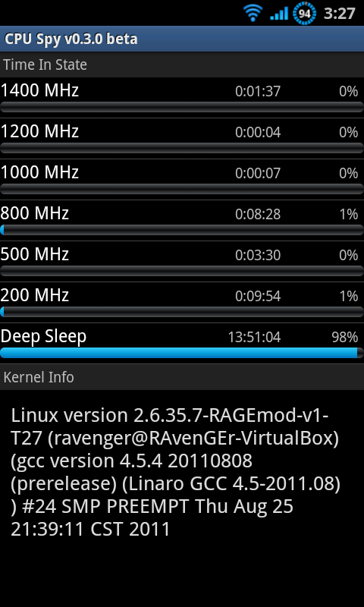This screenshot has height=607, width=364.
Task: Click the Deep Sleep progress bar
Action: click(182, 353)
